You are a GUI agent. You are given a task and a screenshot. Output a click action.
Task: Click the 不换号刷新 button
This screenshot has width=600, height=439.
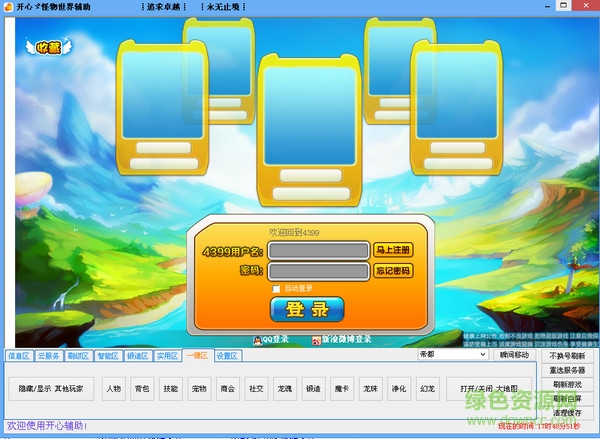click(567, 356)
